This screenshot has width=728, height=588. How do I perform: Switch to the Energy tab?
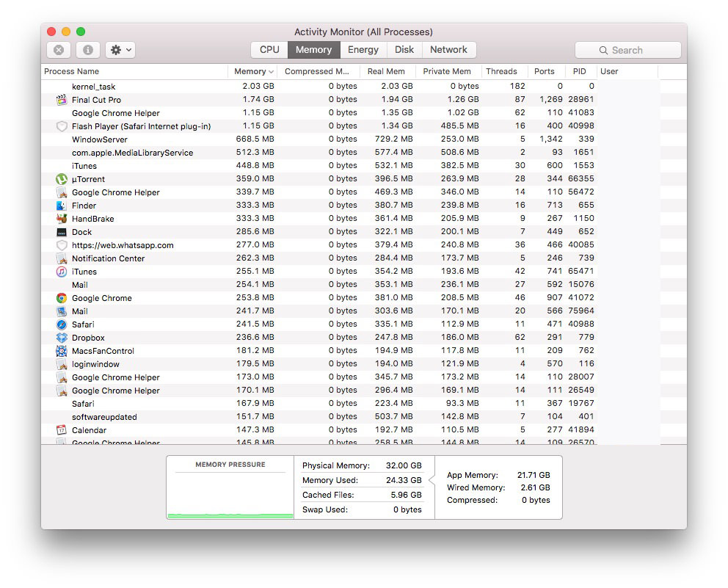pos(363,50)
